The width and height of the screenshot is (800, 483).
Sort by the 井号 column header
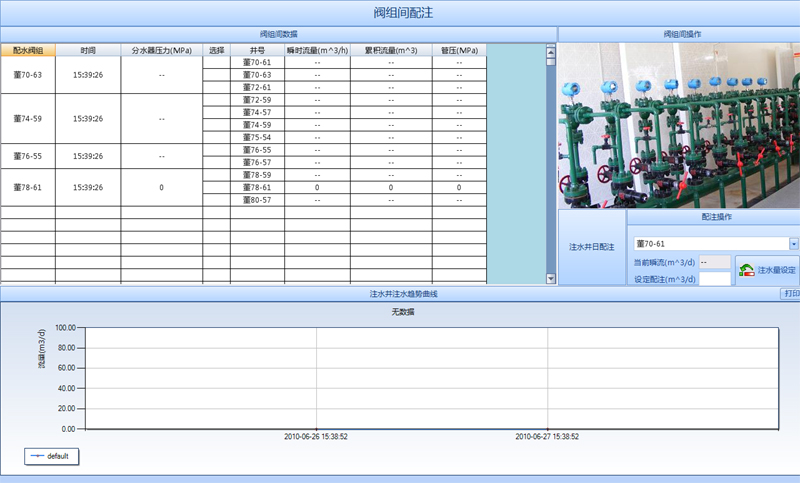257,49
